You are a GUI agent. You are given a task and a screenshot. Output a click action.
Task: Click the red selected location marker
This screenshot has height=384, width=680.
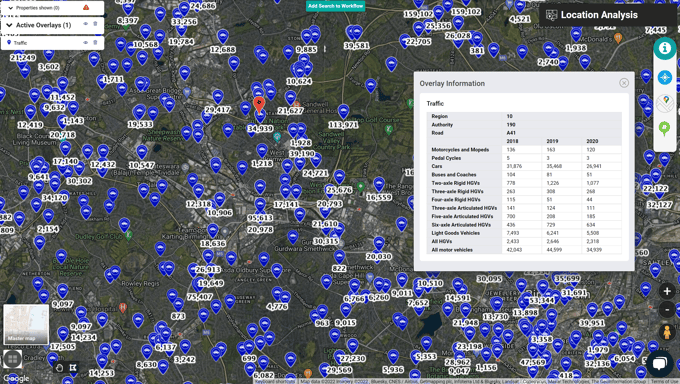259,105
